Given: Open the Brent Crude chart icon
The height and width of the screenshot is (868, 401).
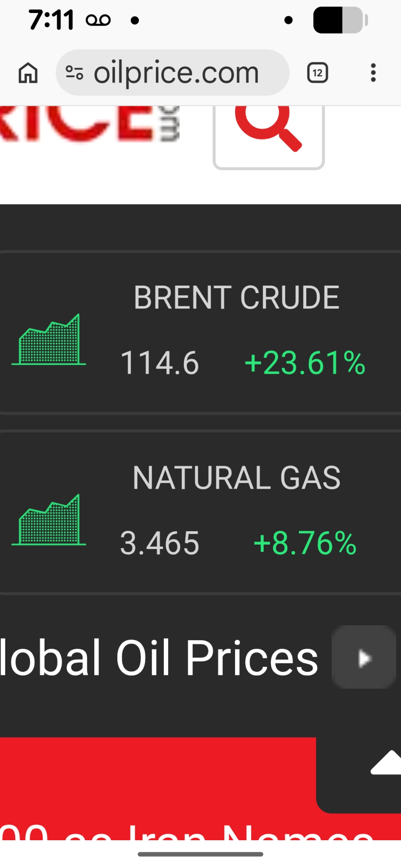Looking at the screenshot, I should 49,339.
